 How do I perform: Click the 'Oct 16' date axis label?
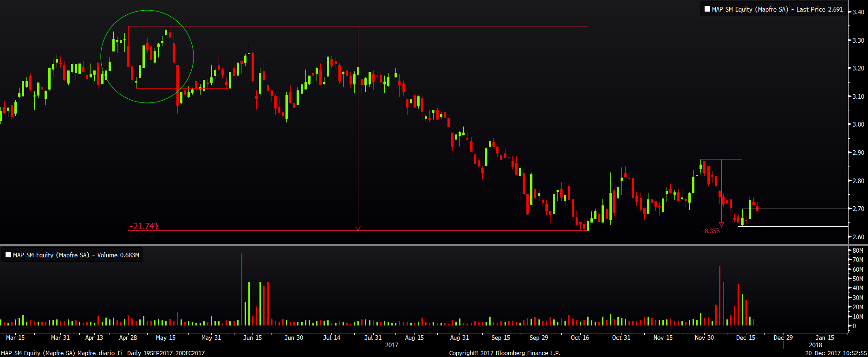(580, 338)
